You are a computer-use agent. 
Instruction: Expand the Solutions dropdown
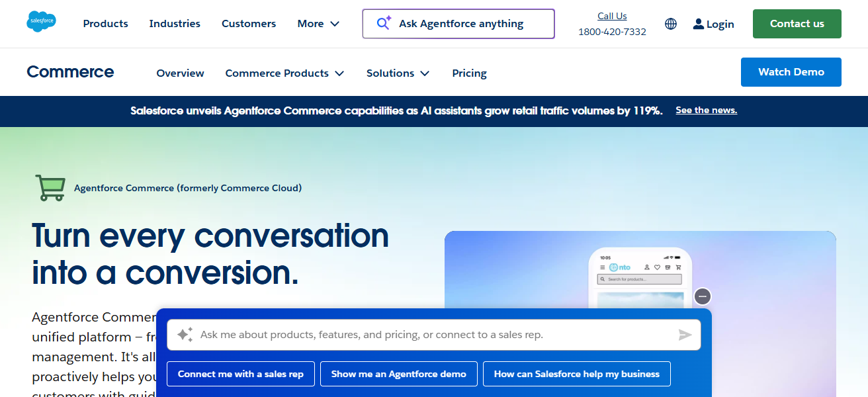pos(398,73)
